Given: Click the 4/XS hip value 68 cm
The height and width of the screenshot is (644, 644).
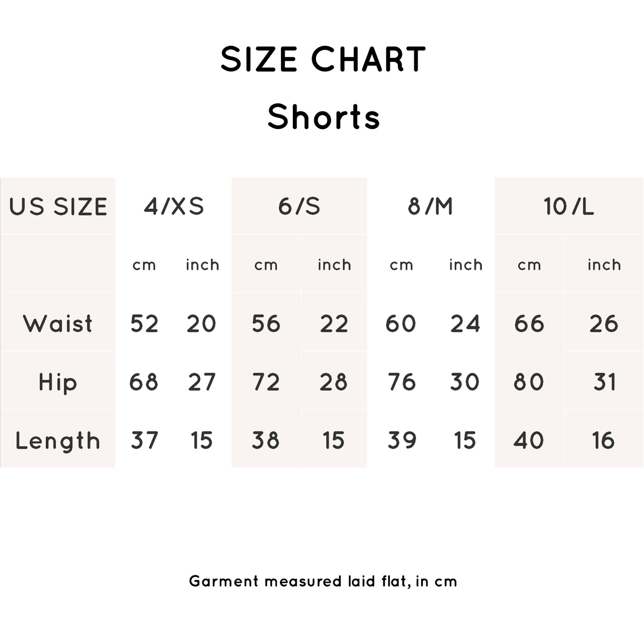Looking at the screenshot, I should (x=144, y=382).
